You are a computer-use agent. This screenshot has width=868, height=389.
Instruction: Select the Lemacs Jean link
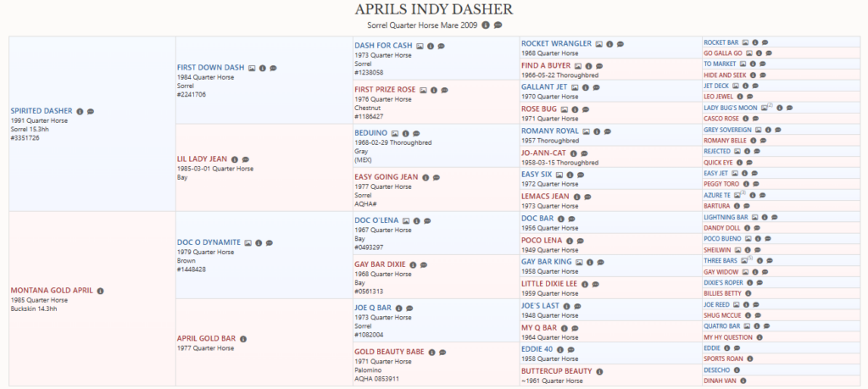pos(545,197)
